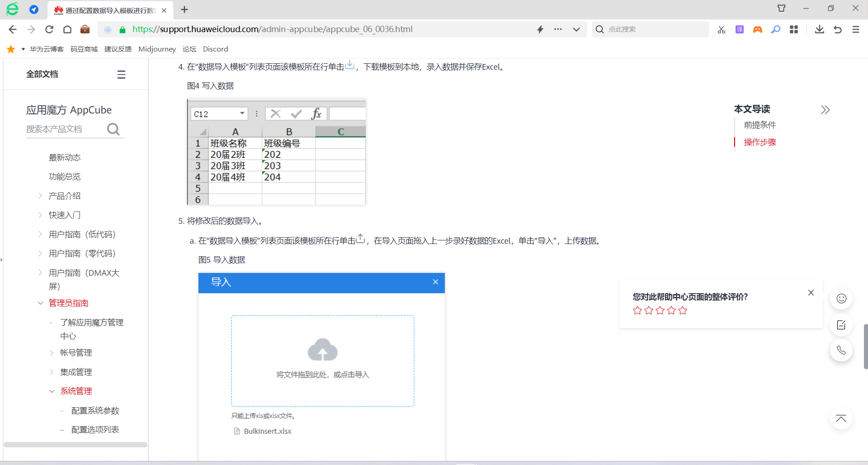The height and width of the screenshot is (465, 868).
Task: Click the blue magnifier extension icon
Action: 776,29
